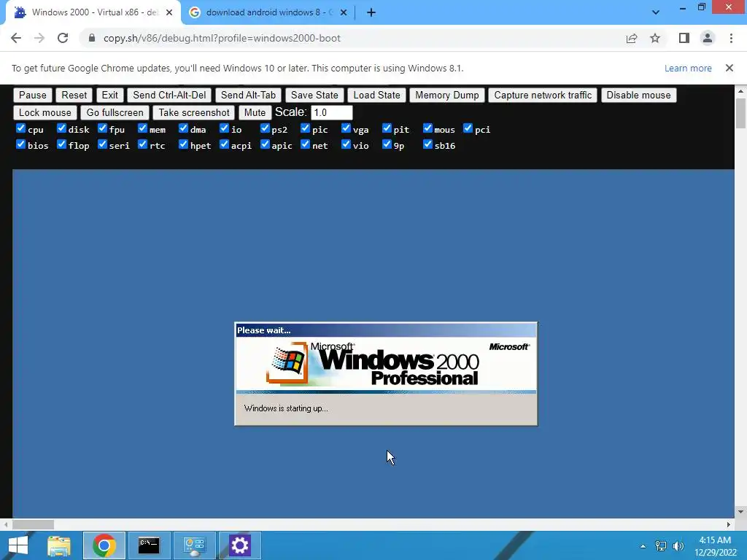Open the Control Panel taskbar icon
The height and width of the screenshot is (560, 747).
pos(194,545)
